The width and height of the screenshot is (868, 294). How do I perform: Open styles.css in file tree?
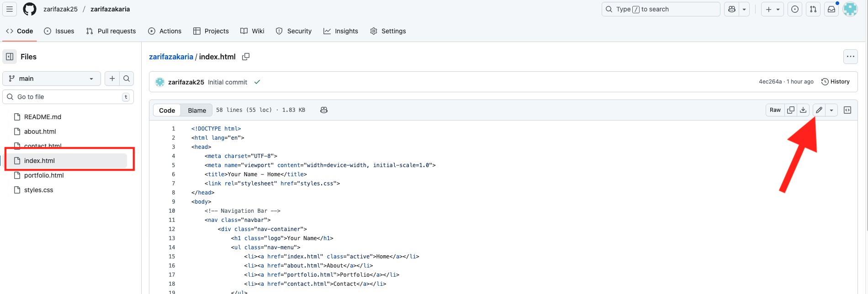click(38, 190)
